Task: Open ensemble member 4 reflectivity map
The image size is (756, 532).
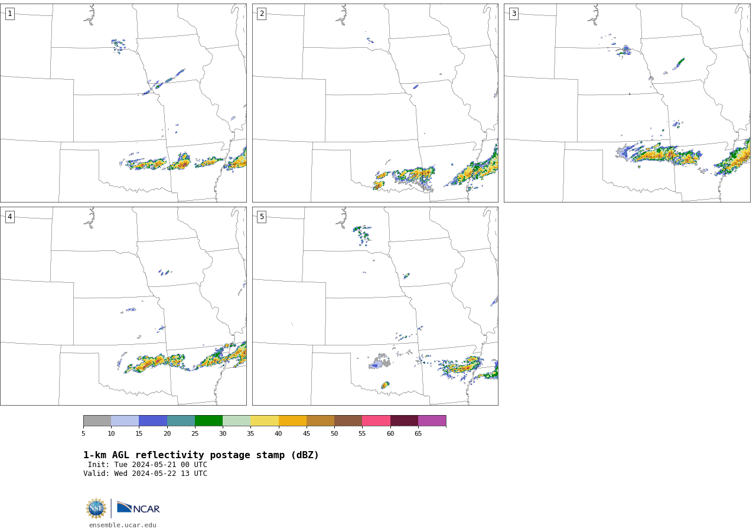Action: 123,306
